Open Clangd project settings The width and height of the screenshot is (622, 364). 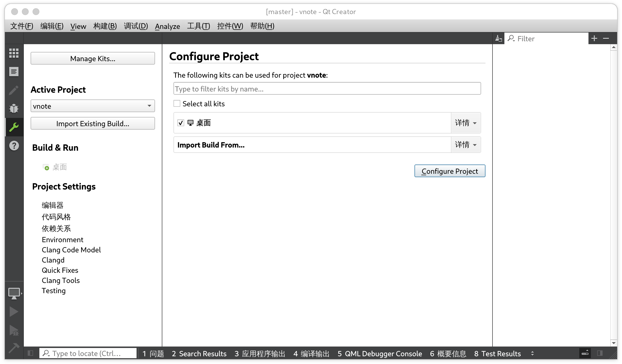point(53,260)
